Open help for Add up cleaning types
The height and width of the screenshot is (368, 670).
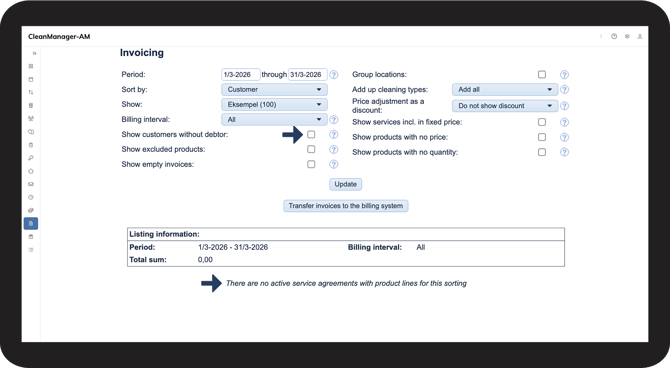coord(564,89)
